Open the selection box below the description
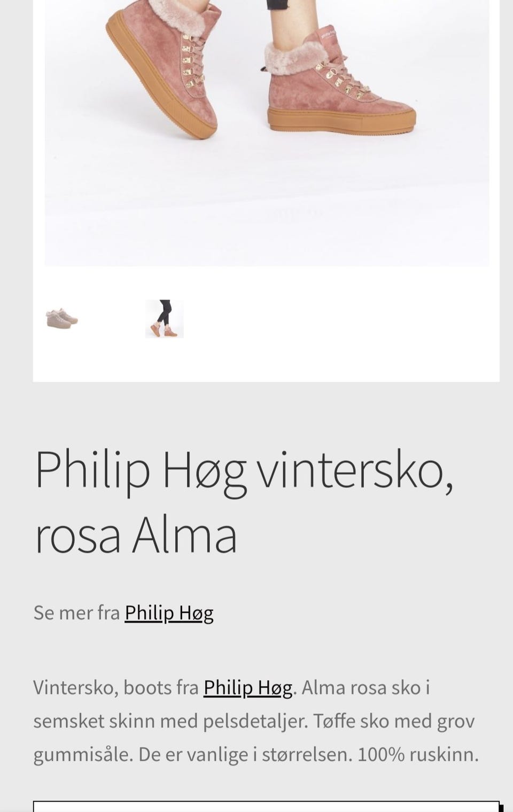513x812 pixels. point(266,806)
